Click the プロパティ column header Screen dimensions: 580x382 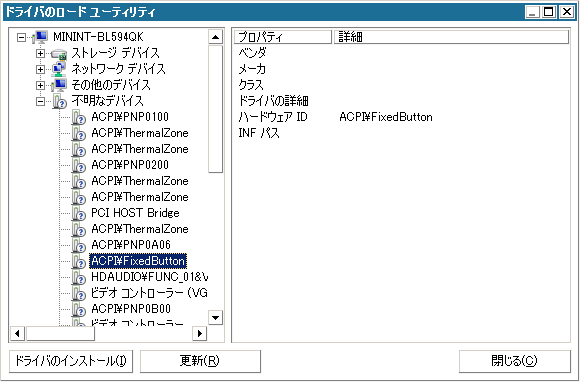coord(283,37)
